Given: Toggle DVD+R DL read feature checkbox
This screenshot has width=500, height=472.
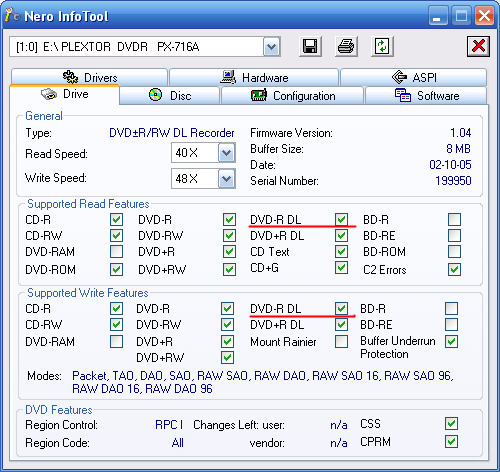Looking at the screenshot, I should (x=341, y=236).
